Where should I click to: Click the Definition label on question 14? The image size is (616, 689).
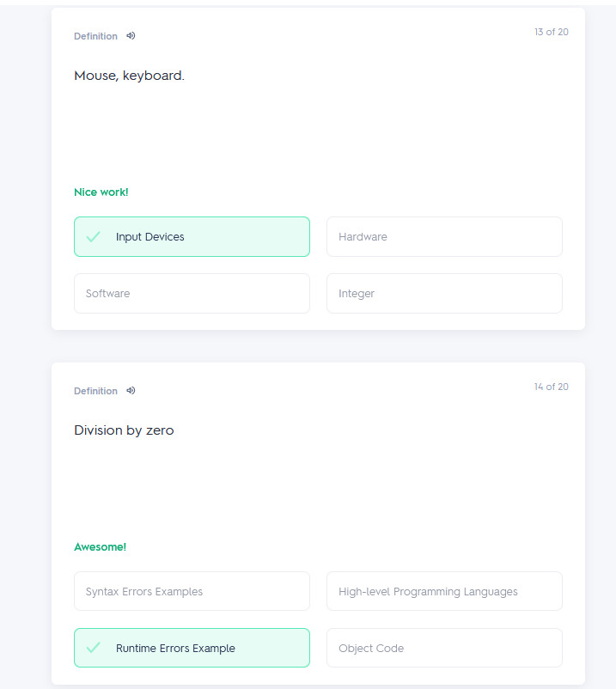[x=95, y=391]
